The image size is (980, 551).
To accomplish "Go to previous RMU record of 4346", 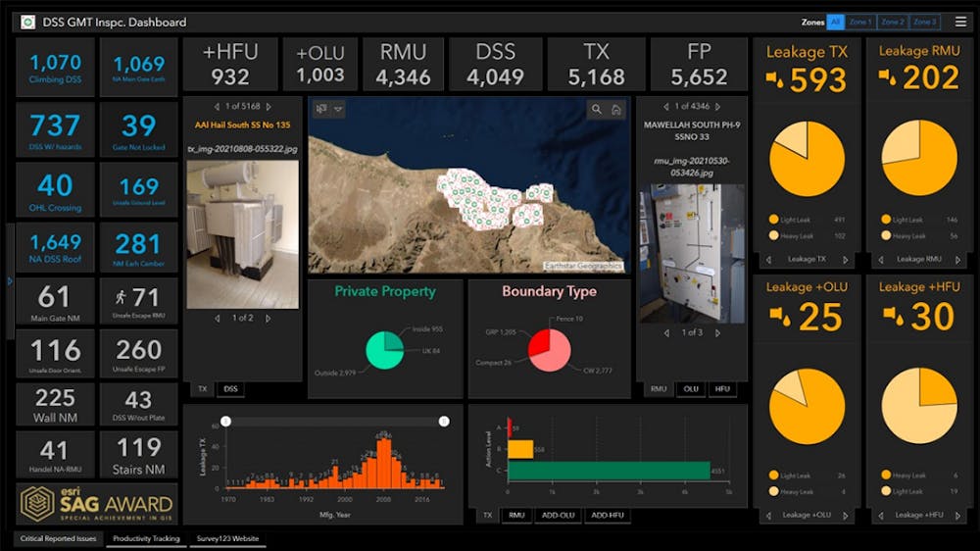I will tap(665, 106).
